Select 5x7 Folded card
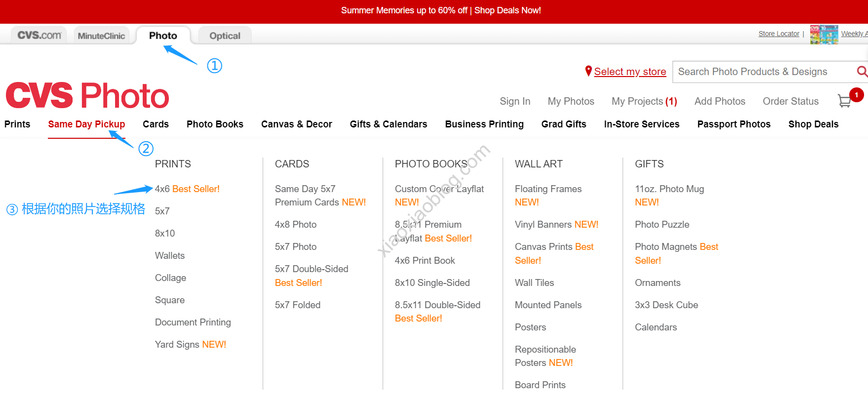 point(298,305)
